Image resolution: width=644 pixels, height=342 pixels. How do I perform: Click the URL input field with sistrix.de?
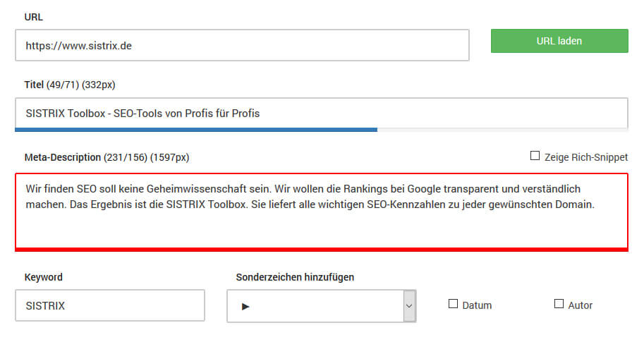(242, 46)
